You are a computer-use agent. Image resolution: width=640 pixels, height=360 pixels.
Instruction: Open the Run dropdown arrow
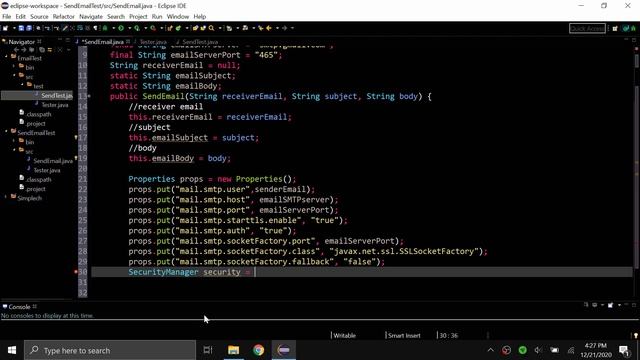(129, 28)
